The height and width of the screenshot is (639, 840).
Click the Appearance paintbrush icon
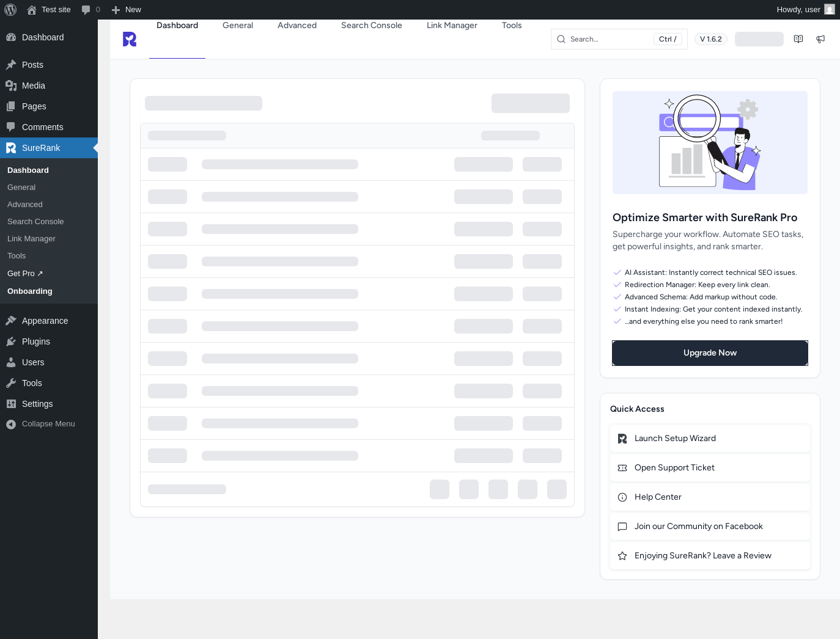(x=11, y=321)
